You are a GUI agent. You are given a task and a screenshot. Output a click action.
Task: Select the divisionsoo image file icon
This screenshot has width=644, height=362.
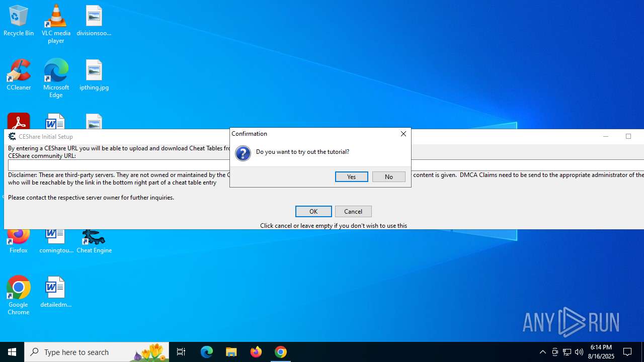coord(94,21)
